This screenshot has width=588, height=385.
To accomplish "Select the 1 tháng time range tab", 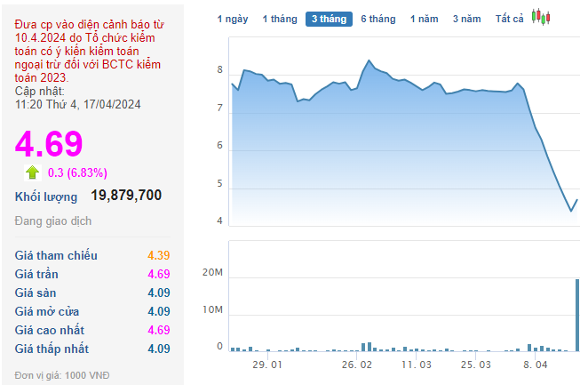I will point(279,19).
